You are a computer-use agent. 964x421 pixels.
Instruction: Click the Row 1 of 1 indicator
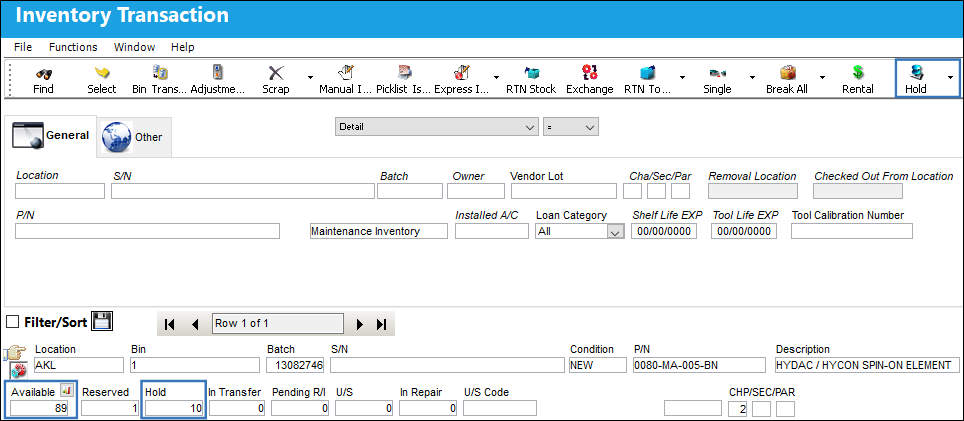(x=277, y=323)
